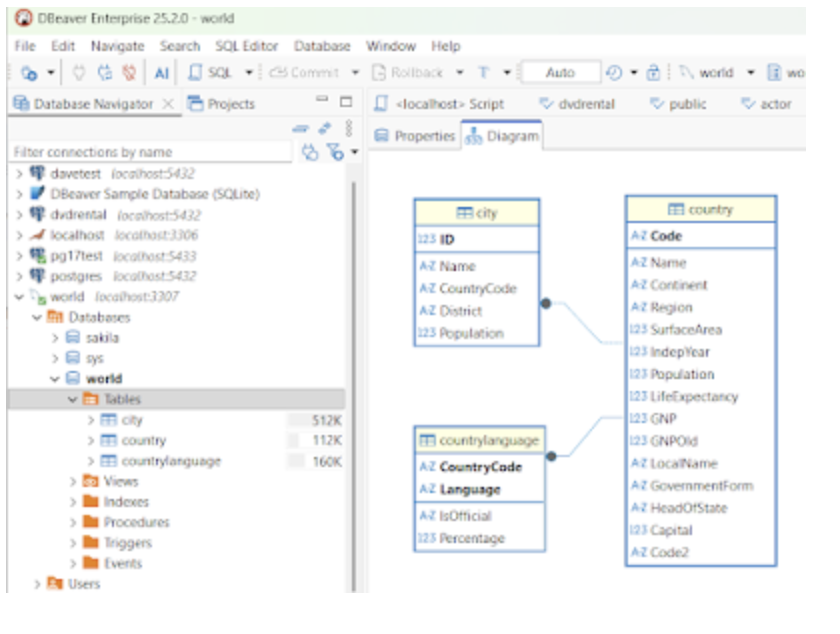Open the Navigate menu

point(117,46)
